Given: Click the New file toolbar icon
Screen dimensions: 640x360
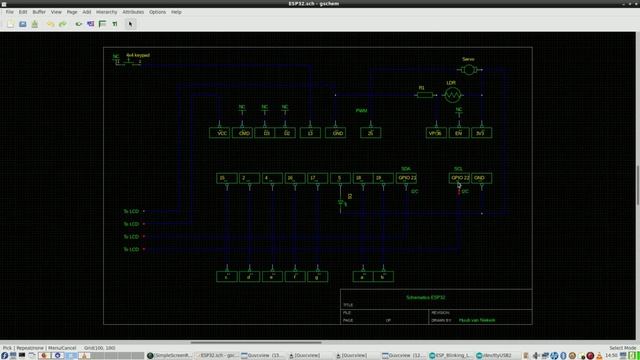Looking at the screenshot, I should tap(11, 24).
